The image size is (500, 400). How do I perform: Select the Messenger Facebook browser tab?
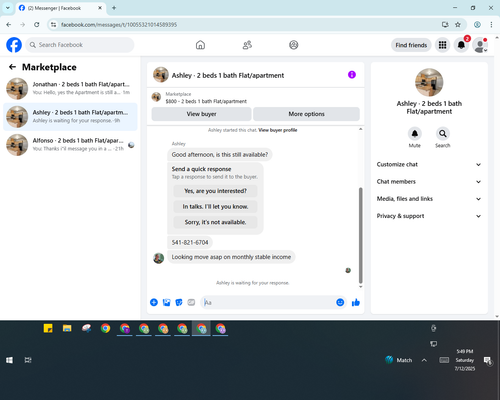[60, 8]
